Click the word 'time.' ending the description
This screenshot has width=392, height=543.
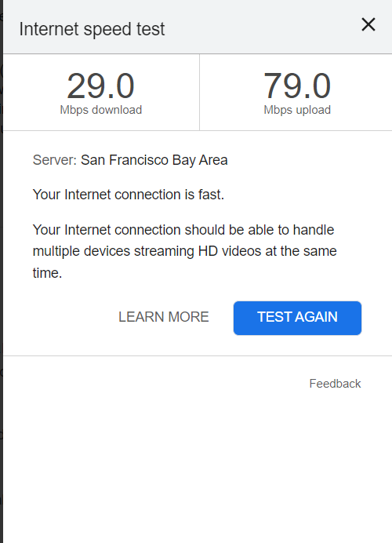coord(47,273)
